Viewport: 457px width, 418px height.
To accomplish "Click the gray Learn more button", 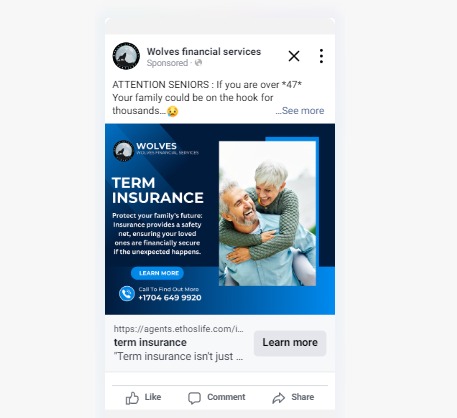I will [290, 343].
